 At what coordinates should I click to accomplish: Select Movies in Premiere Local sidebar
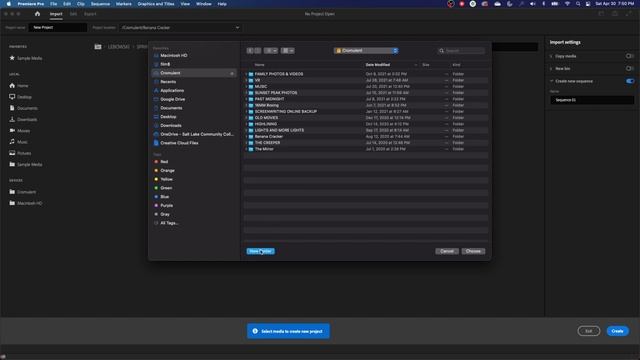tap(20, 131)
